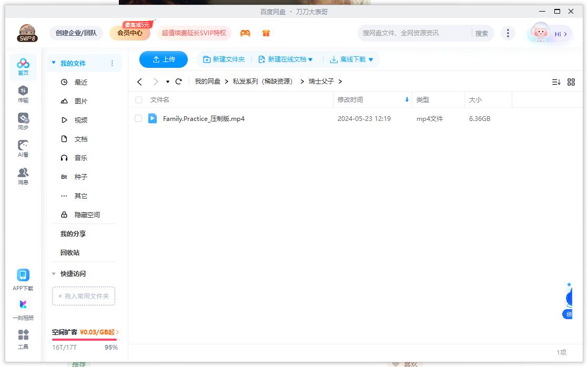
Task: Check the box for Family.Practice_压制版.mp4
Action: point(139,119)
